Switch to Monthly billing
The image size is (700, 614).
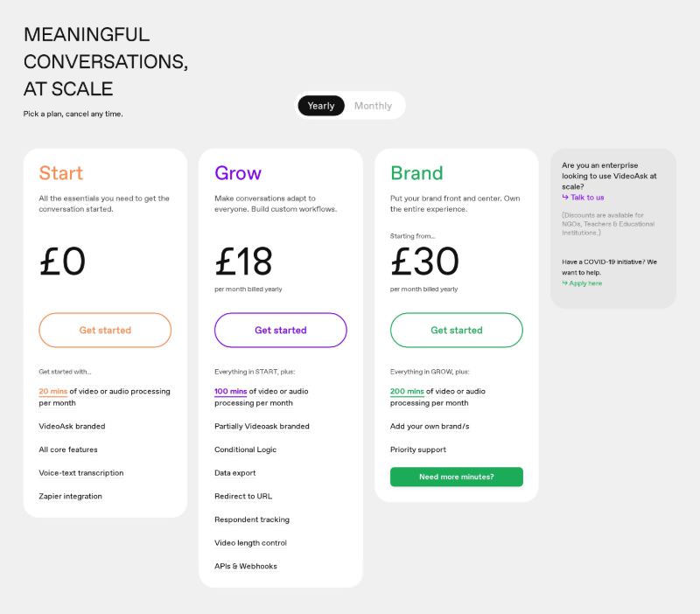coord(373,106)
